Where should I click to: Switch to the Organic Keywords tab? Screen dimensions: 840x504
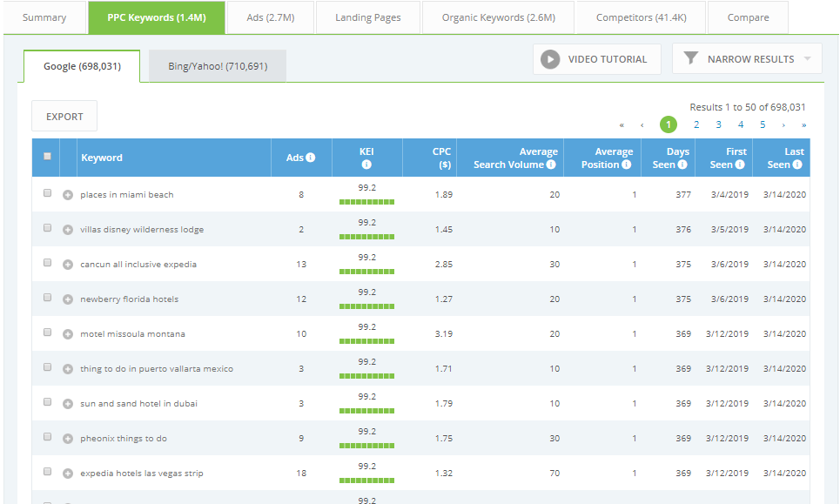(498, 17)
